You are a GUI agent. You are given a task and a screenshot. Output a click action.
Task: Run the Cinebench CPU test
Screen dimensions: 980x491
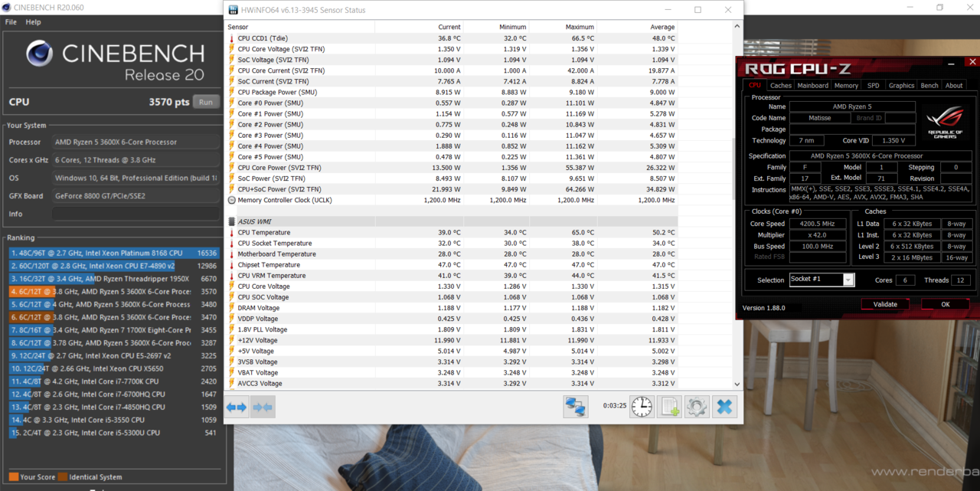[206, 102]
